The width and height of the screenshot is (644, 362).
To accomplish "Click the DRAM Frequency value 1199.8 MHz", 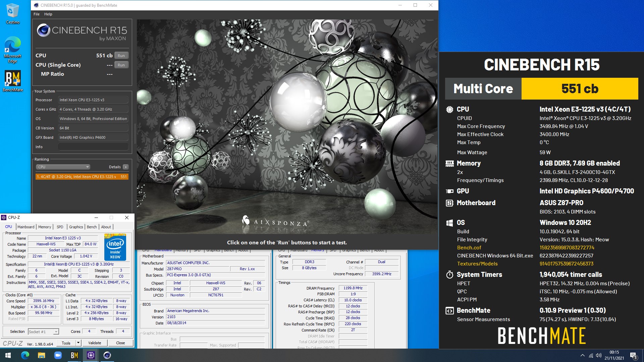I will point(353,288).
